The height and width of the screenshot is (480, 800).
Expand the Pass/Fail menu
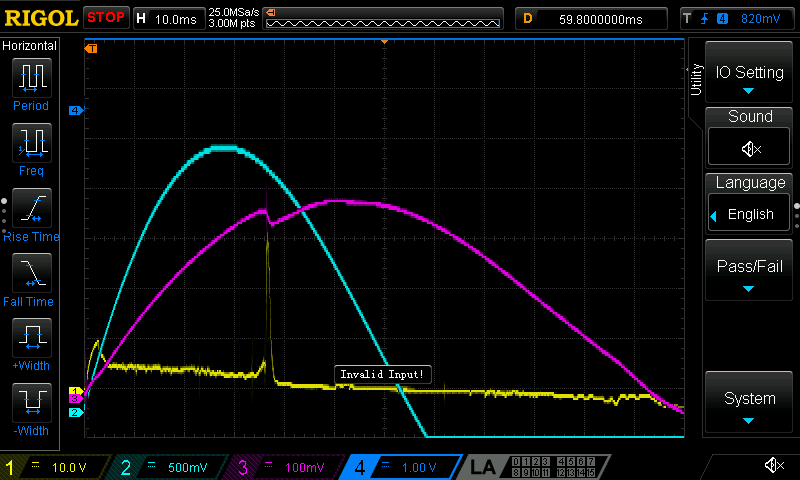[x=750, y=270]
